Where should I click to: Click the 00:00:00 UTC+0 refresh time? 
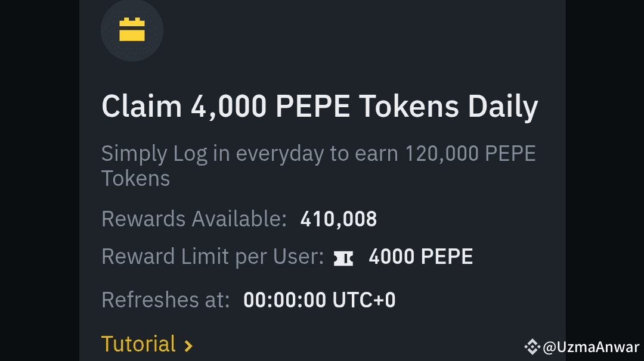tap(319, 300)
